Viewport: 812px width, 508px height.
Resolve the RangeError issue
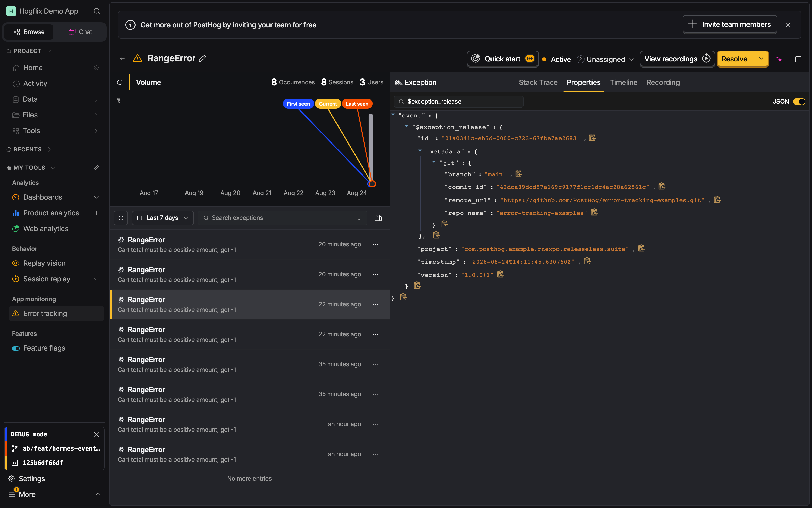tap(735, 59)
